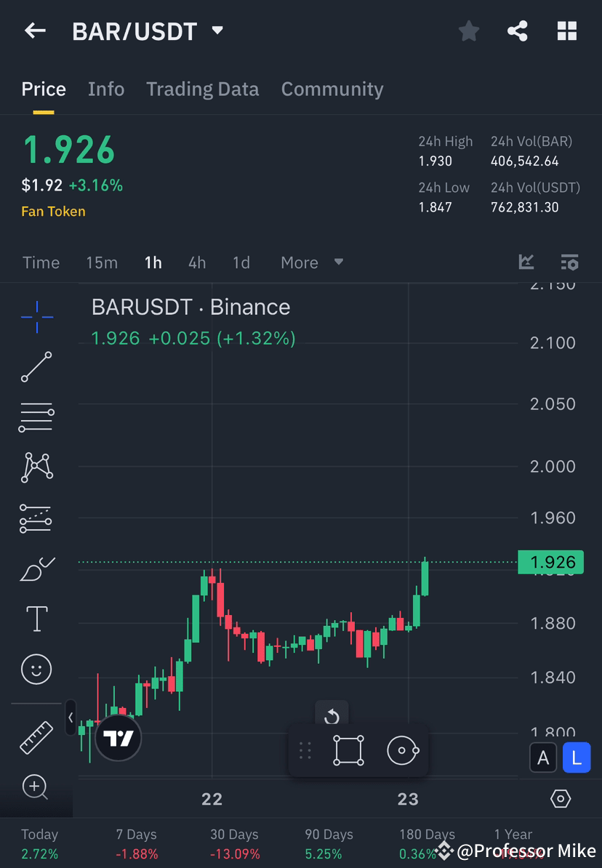Select the crosshair cursor tool

36,316
